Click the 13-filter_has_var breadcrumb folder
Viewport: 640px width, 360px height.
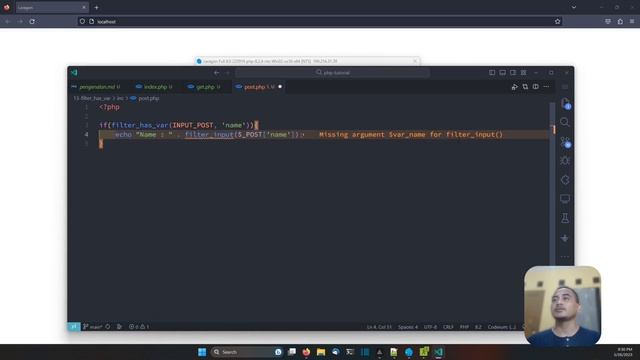(x=92, y=98)
